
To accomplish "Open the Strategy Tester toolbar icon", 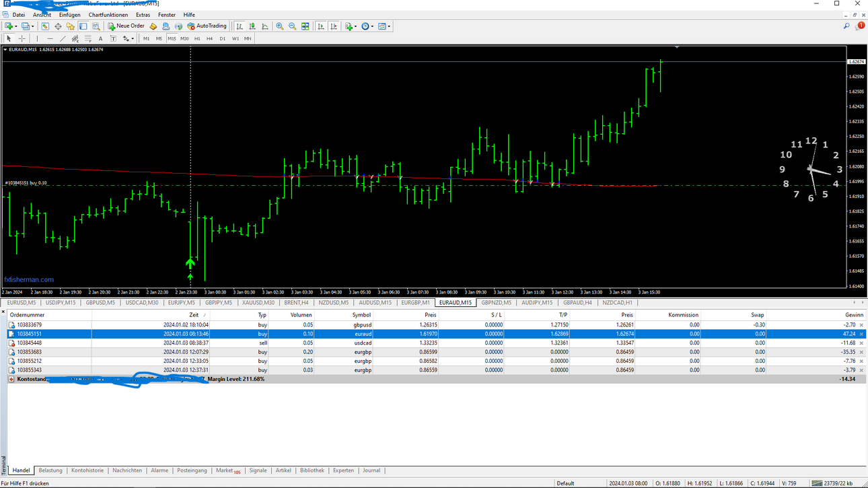I will tap(96, 26).
